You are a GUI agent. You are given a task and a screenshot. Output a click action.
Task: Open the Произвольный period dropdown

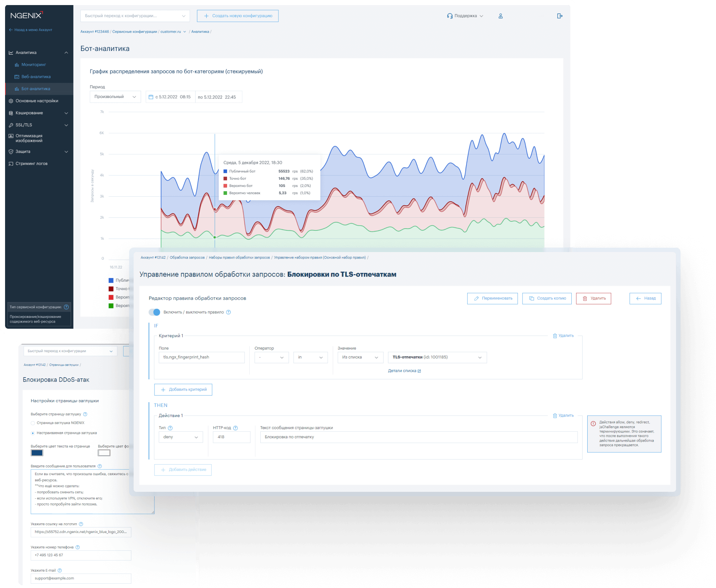click(115, 97)
